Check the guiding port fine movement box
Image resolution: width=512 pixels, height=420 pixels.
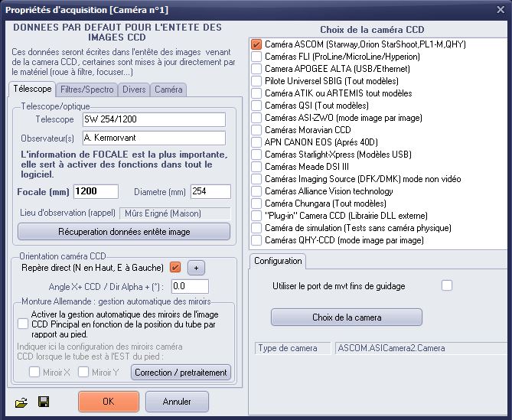pyautogui.click(x=447, y=285)
